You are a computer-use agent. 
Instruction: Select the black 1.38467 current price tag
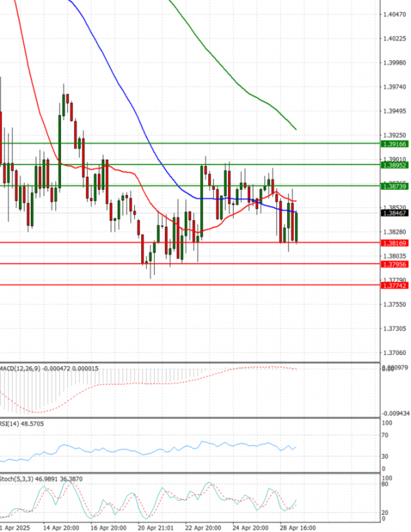tap(395, 213)
